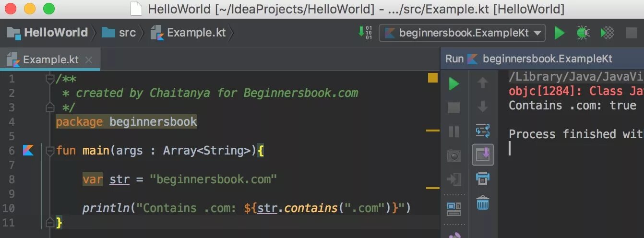Click the stop square in the top toolbar
Viewport: 644px width, 238px height.
click(632, 33)
